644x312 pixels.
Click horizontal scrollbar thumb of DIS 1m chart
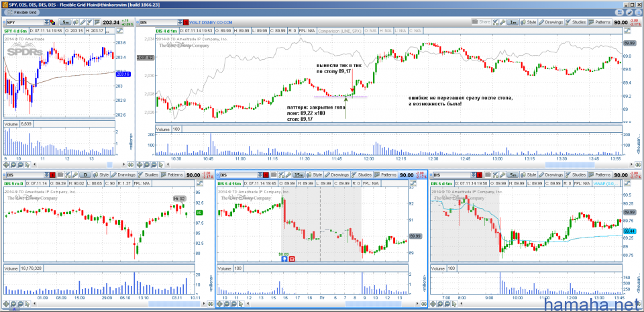coord(570,164)
